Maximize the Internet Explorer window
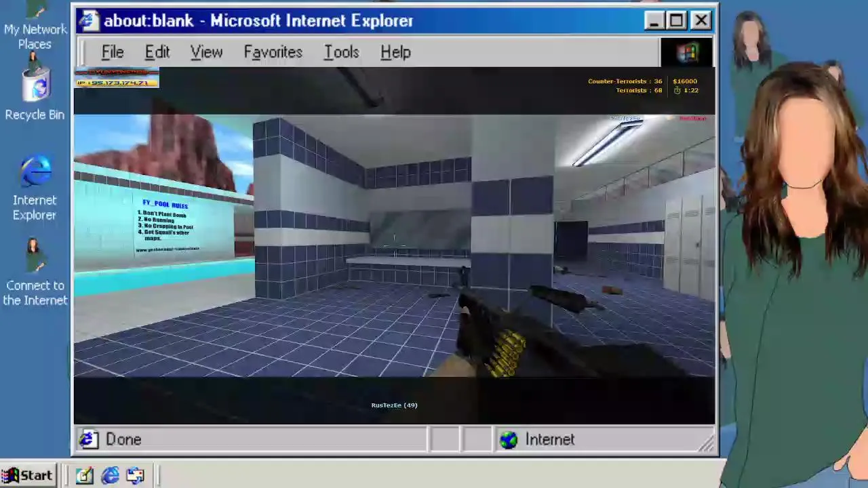The image size is (868, 488). [x=676, y=21]
